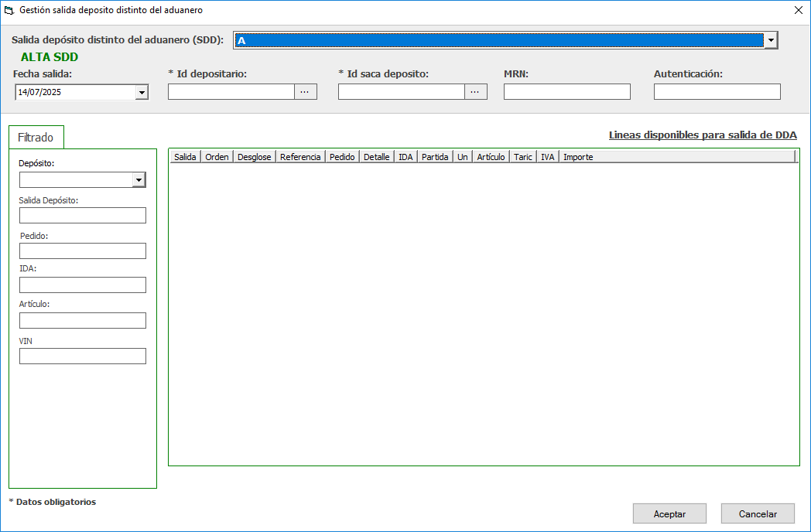Switch to the Filtrado tab

(36, 138)
